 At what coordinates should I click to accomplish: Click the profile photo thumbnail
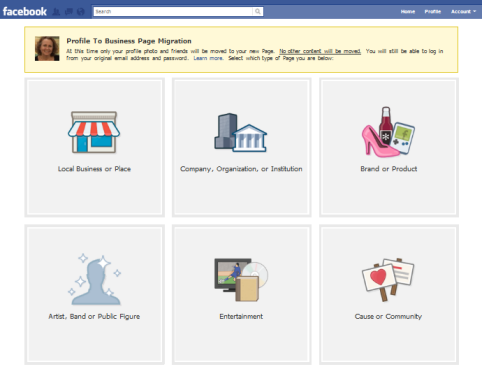coord(47,49)
